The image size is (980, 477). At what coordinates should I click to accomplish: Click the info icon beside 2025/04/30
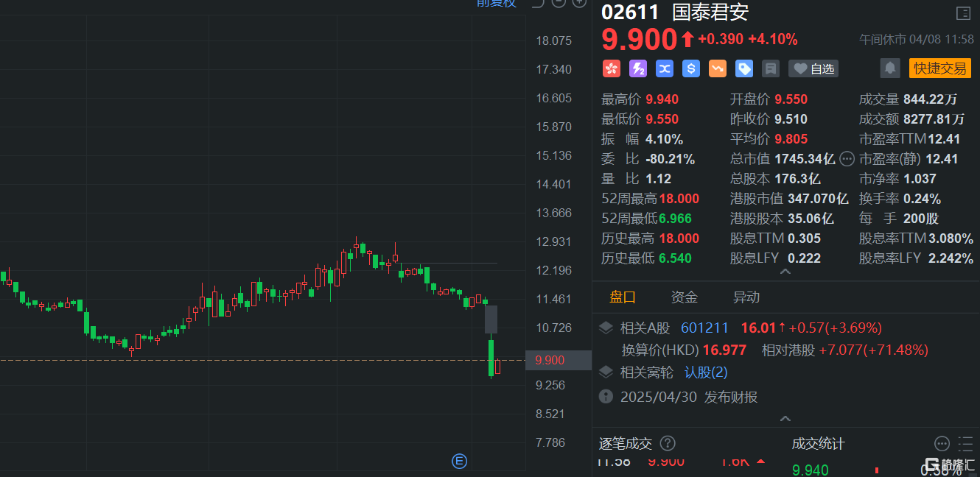[x=606, y=397]
